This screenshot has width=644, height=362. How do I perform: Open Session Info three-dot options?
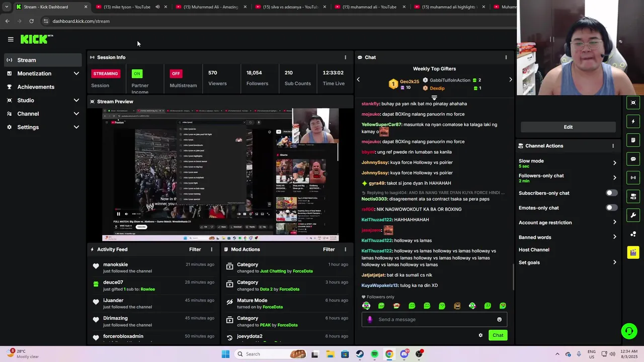pyautogui.click(x=345, y=57)
